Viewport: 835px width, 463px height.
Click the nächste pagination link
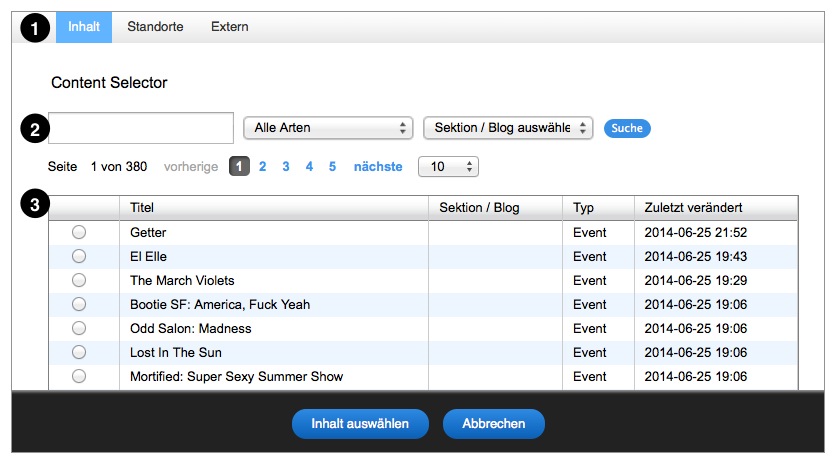coord(378,167)
